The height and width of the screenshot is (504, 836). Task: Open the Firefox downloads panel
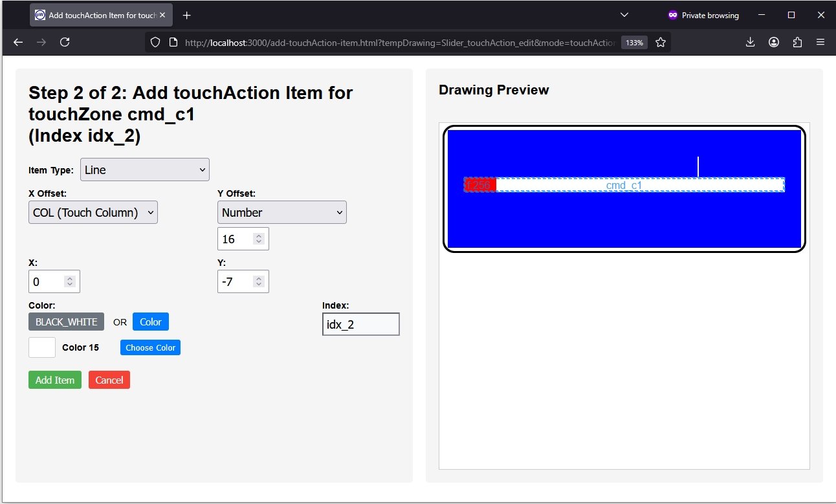(x=751, y=42)
